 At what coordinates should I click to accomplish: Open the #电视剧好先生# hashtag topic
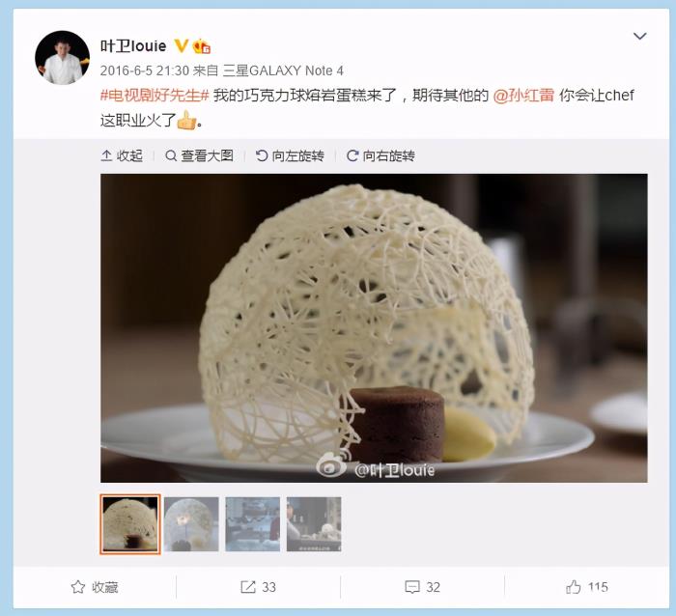pos(155,96)
